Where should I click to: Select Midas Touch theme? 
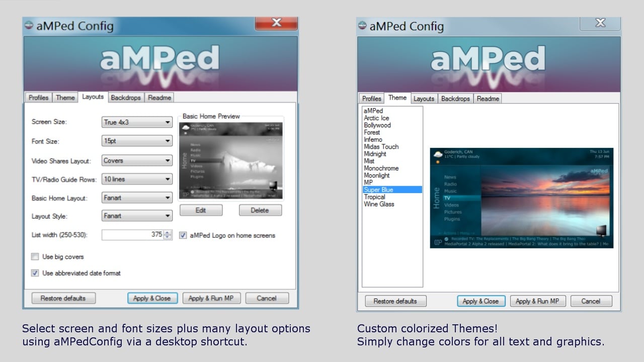click(381, 147)
